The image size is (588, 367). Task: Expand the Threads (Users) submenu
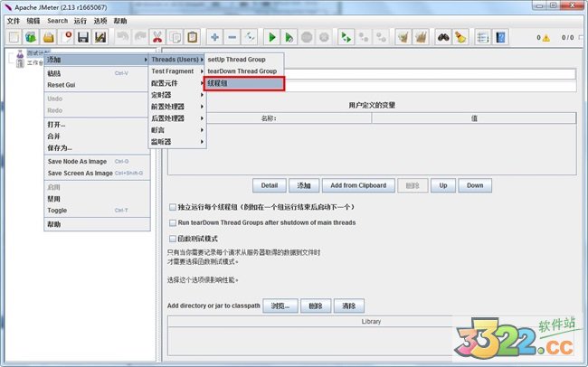pyautogui.click(x=177, y=60)
